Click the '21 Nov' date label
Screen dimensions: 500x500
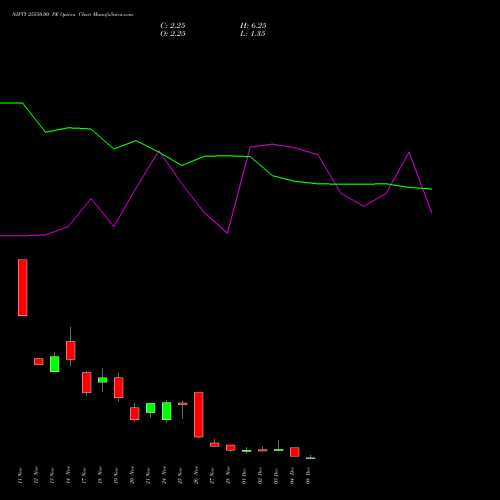148,476
